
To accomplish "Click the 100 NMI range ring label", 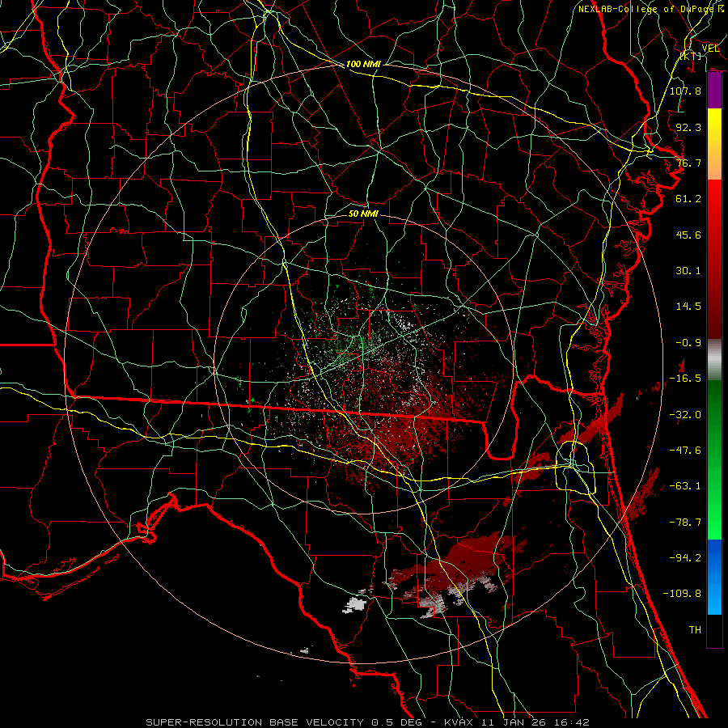I will (x=363, y=64).
